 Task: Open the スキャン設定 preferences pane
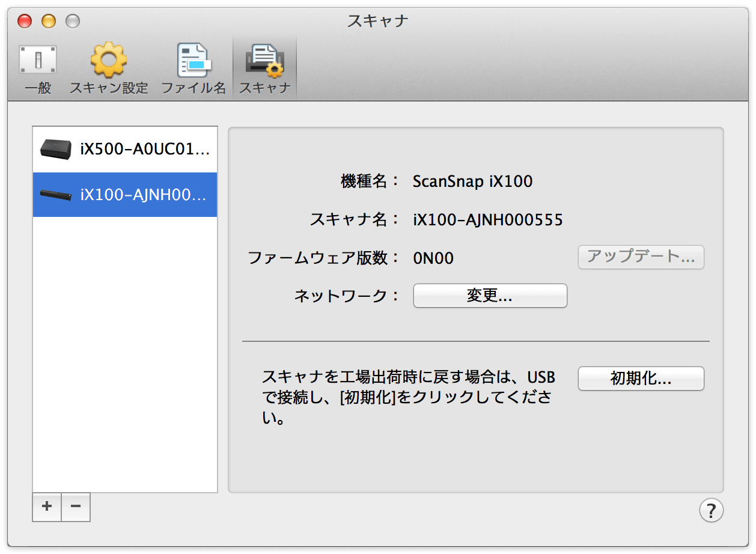click(108, 69)
